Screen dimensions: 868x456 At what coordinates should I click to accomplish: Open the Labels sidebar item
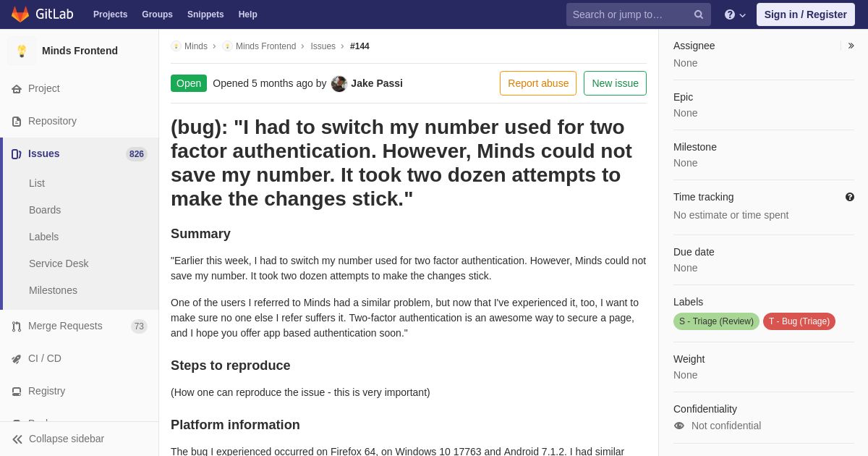coord(43,237)
